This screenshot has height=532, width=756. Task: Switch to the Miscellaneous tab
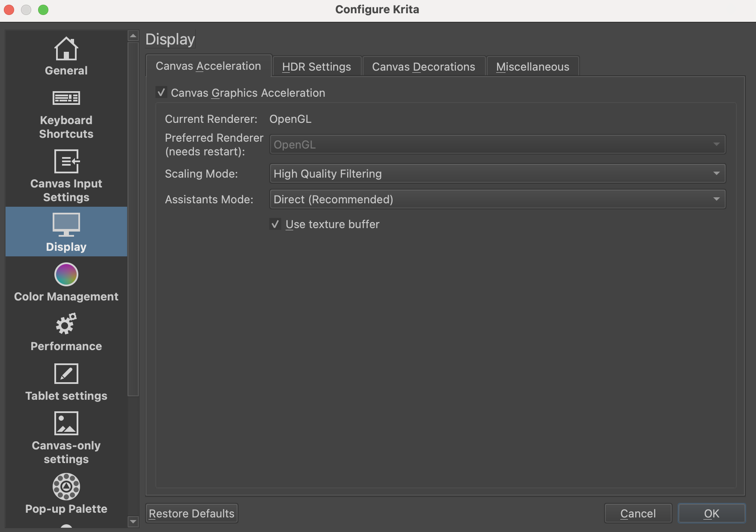[x=533, y=67]
